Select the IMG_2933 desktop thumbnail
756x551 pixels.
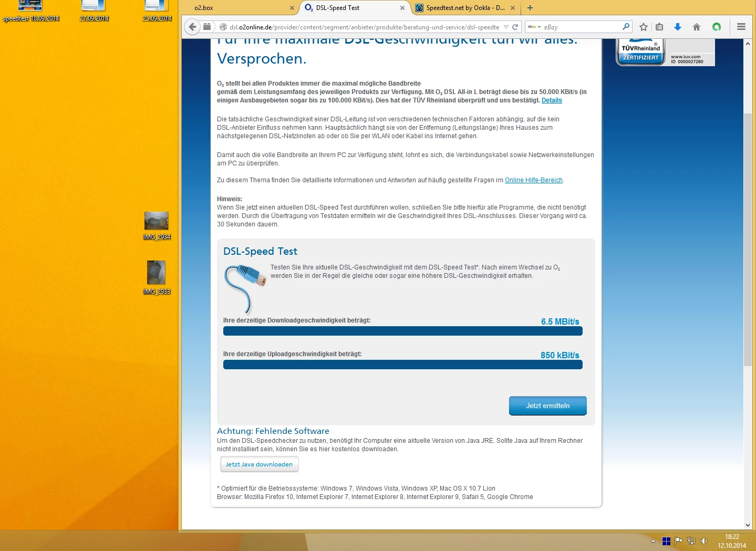pyautogui.click(x=157, y=278)
